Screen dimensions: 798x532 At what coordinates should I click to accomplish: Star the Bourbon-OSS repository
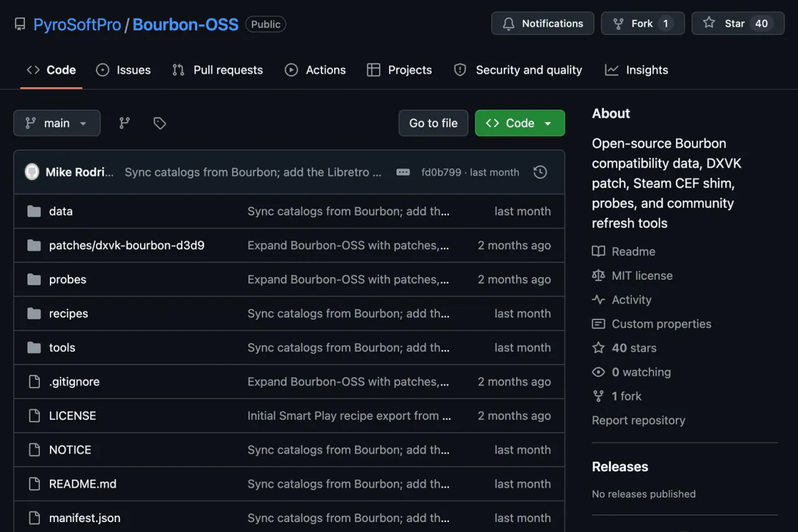pyautogui.click(x=738, y=24)
